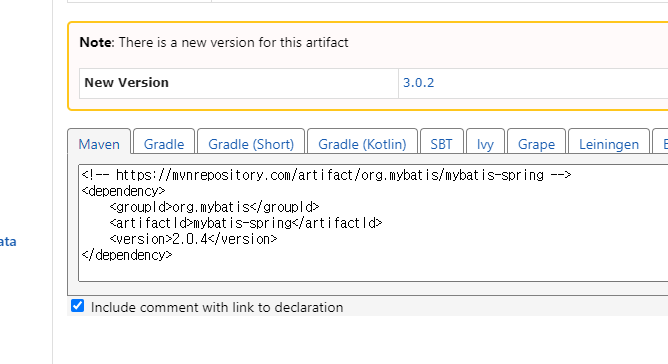Click the 'New Version' table cell
This screenshot has width=668, height=364.
coord(239,83)
